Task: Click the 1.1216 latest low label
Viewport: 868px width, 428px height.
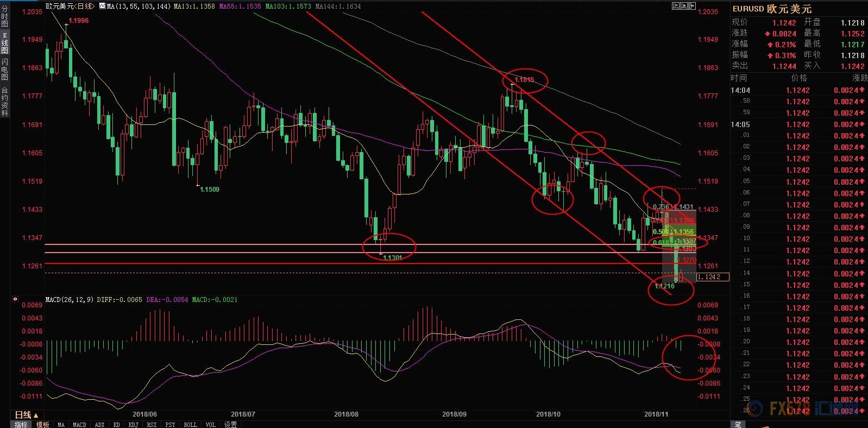Action: click(664, 286)
